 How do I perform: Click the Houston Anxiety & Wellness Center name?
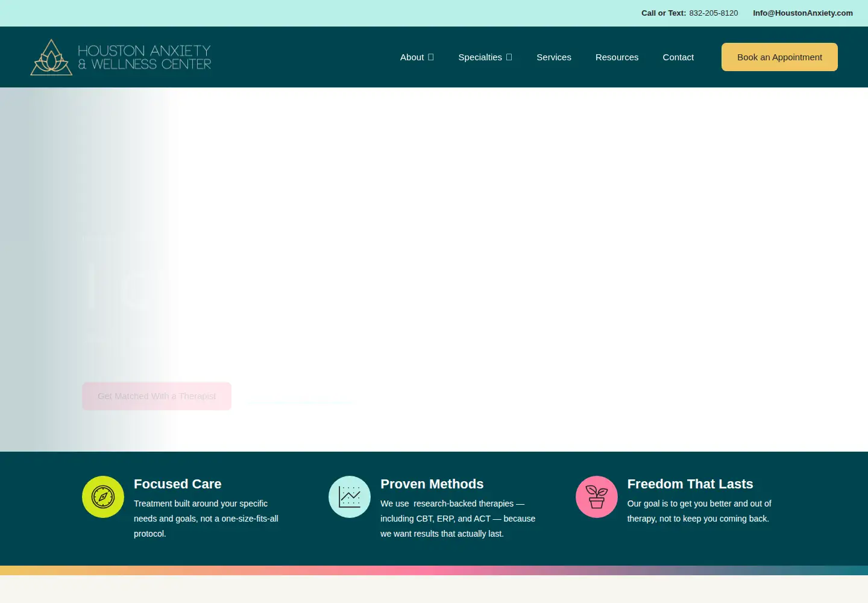145,57
